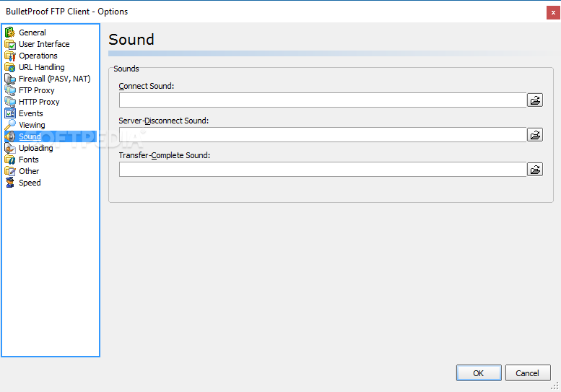
Task: Click the Uploading category icon
Action: 10,148
